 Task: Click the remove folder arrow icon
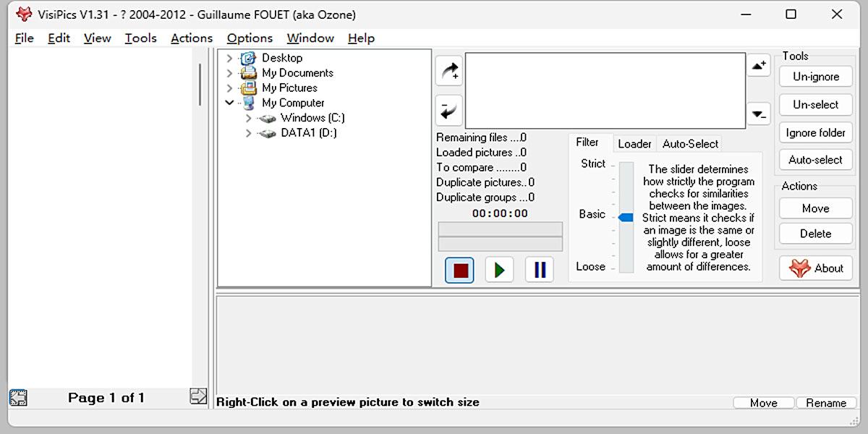click(449, 111)
